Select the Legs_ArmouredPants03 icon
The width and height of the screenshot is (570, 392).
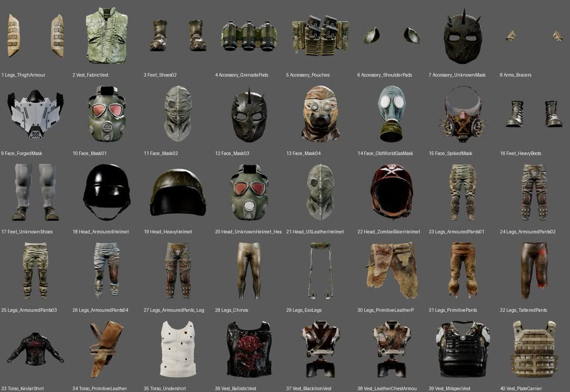36,270
